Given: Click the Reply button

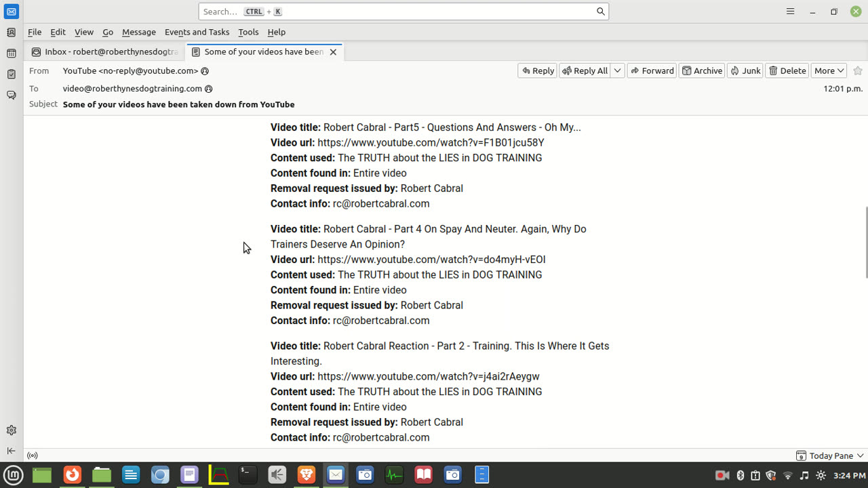Looking at the screenshot, I should [x=537, y=70].
